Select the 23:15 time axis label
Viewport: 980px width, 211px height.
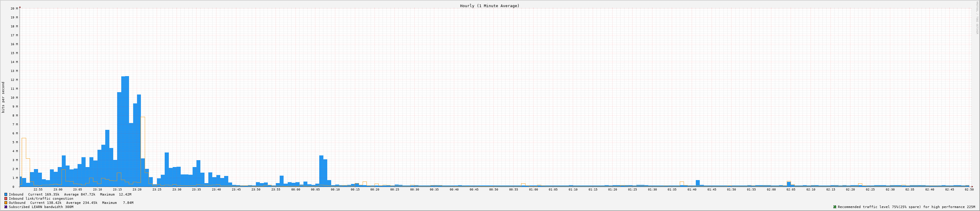117,189
